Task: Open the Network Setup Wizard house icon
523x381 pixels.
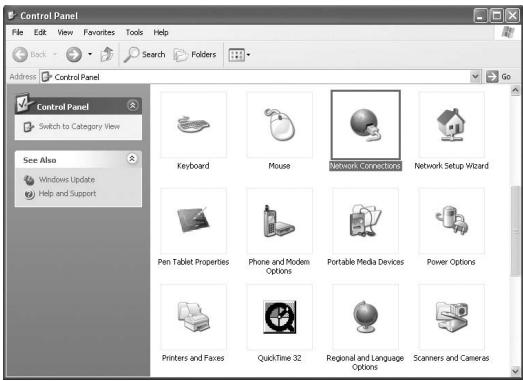Action: click(x=451, y=125)
